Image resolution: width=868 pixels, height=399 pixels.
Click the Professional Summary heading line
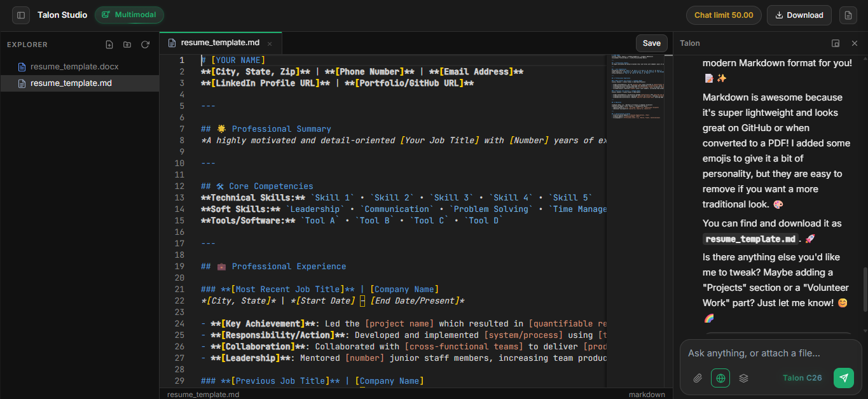266,129
